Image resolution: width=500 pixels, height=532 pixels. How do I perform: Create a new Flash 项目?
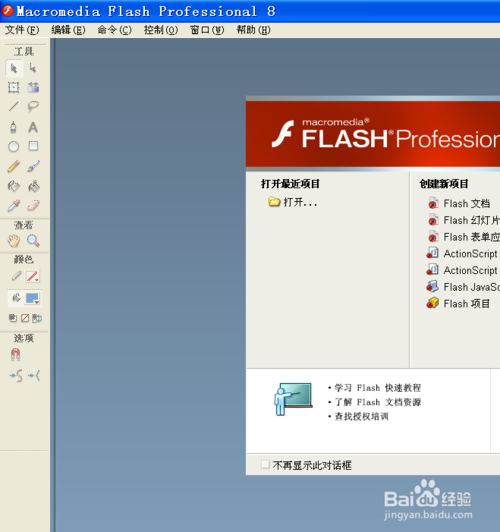click(459, 303)
